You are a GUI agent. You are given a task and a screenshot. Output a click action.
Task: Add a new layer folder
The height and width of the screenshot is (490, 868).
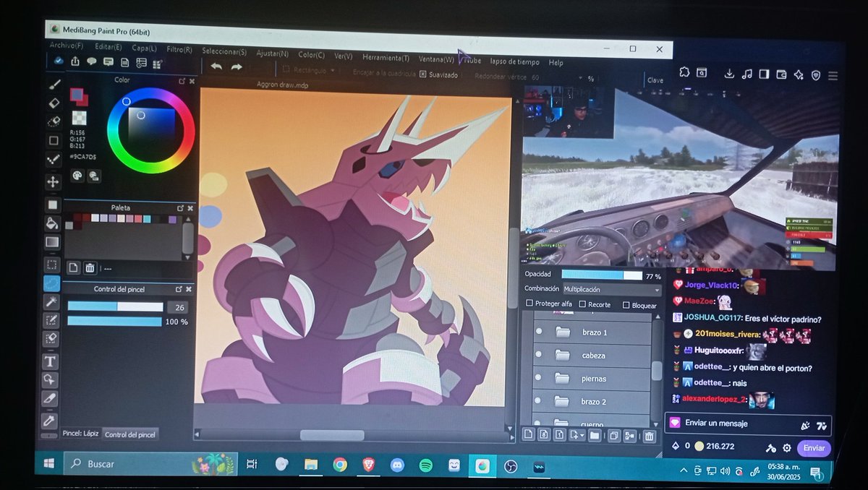(x=594, y=435)
